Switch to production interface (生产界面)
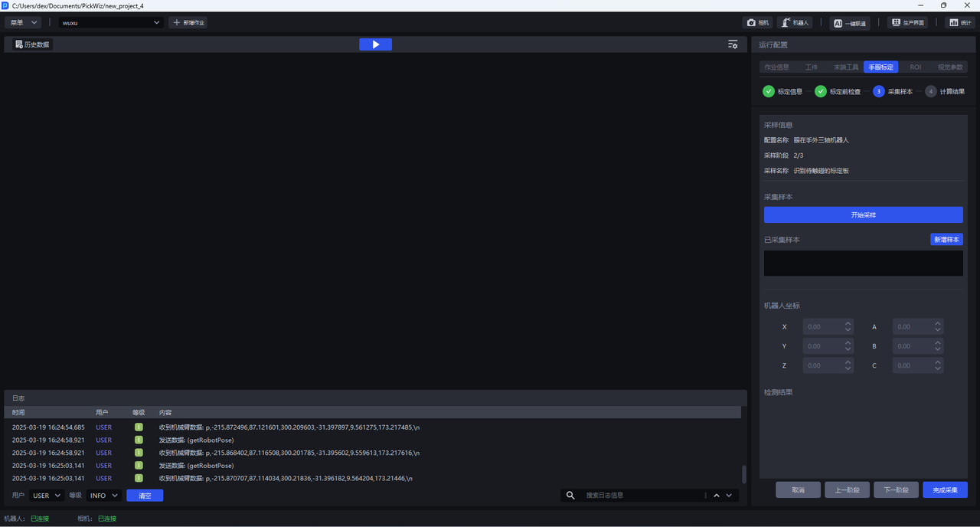Image resolution: width=980 pixels, height=527 pixels. pos(907,23)
